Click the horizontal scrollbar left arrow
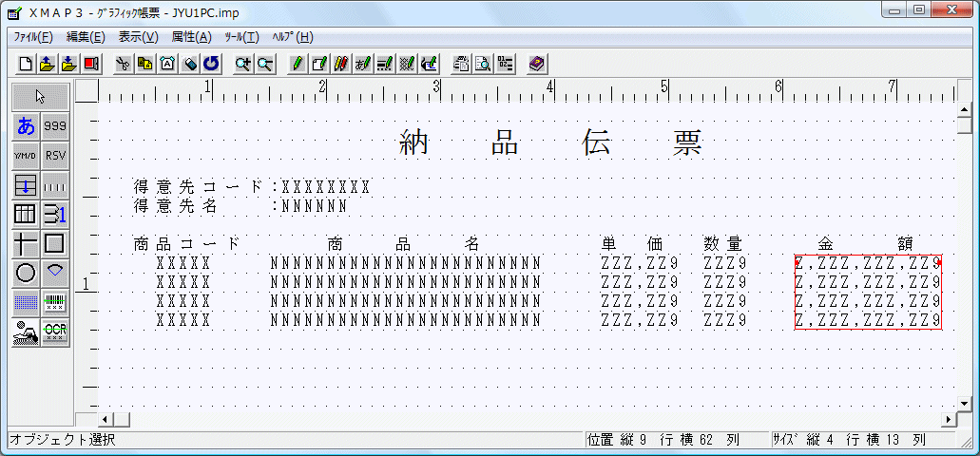Viewport: 980px width, 456px height. pos(105,419)
